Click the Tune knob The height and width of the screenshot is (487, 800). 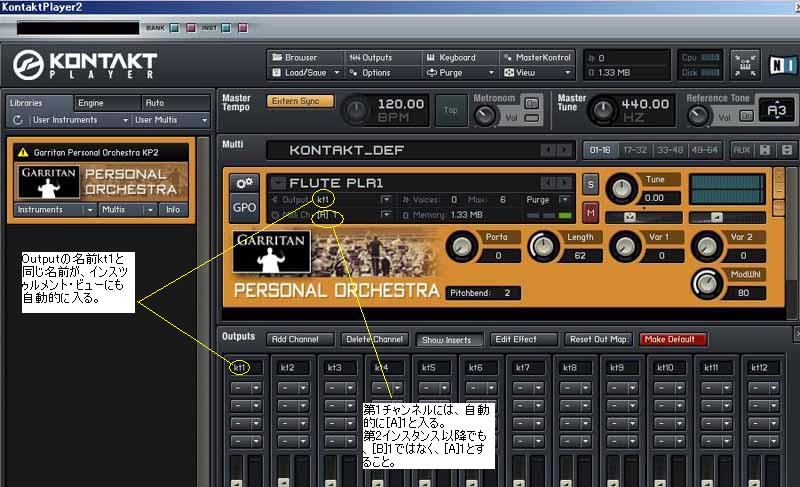pos(621,189)
